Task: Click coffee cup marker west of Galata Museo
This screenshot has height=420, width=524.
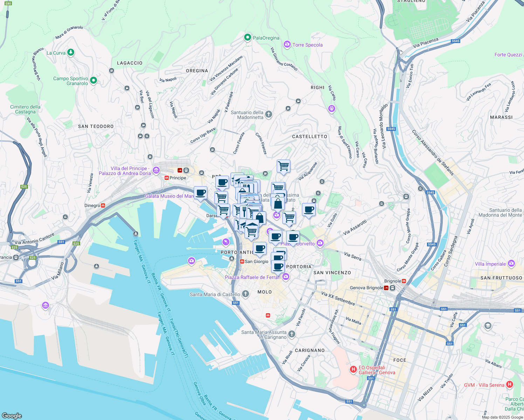Action: click(201, 193)
